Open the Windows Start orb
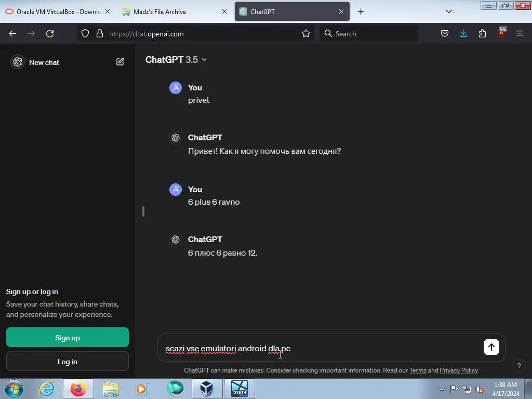This screenshot has height=399, width=532. 14,389
